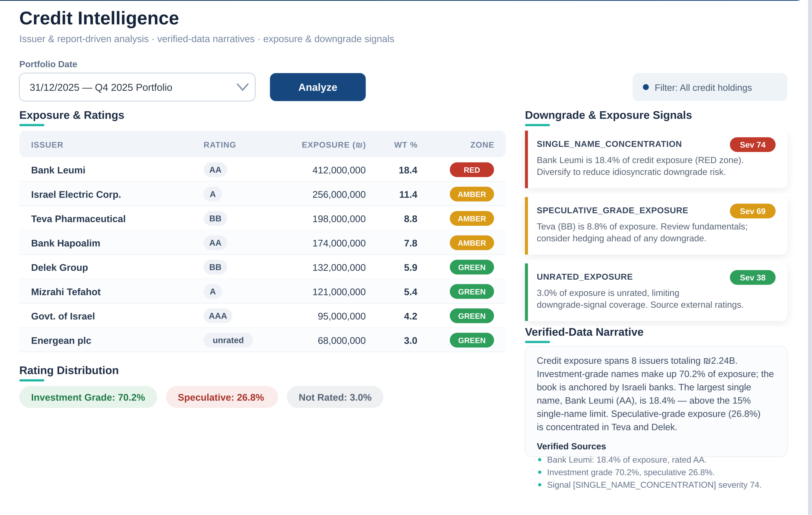Sort by the WT % column header
This screenshot has width=812, height=515.
tap(405, 145)
